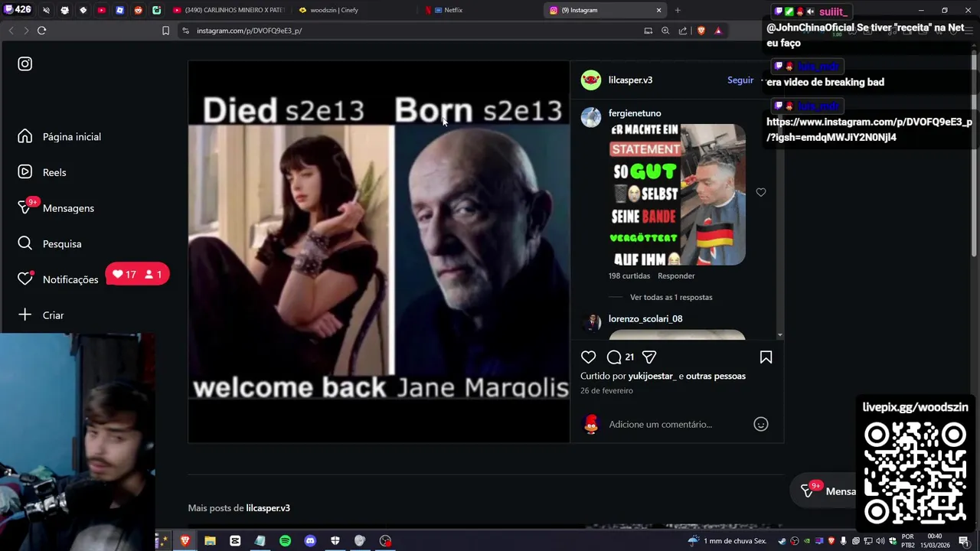Open pinned Twitch tab showing 426
Image resolution: width=980 pixels, height=551 pixels.
point(18,10)
